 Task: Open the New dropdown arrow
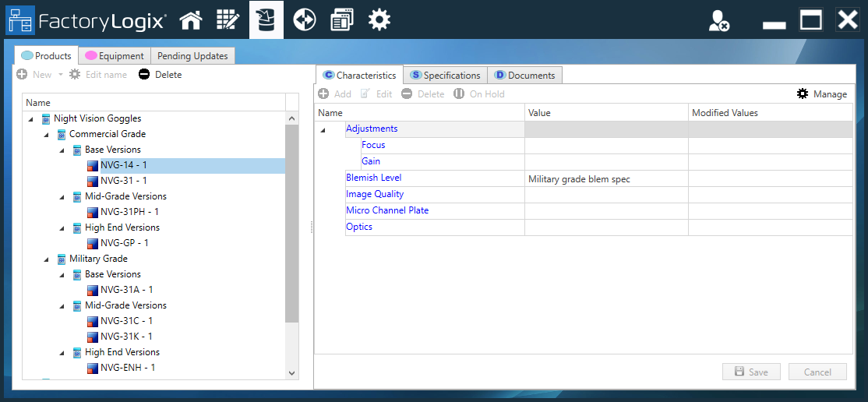[x=60, y=74]
